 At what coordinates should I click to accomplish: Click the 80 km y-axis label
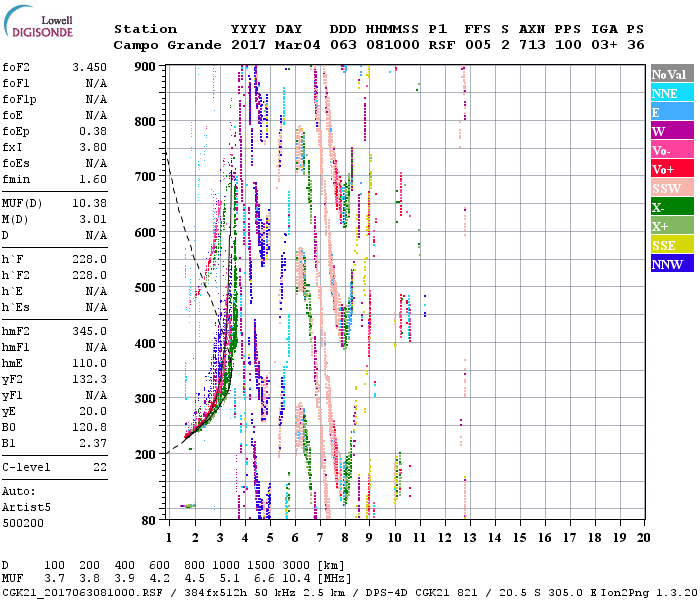tap(148, 521)
